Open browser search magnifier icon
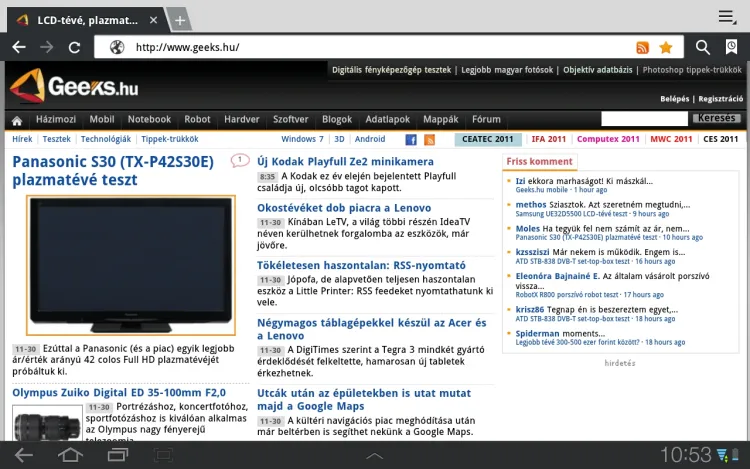 click(703, 47)
